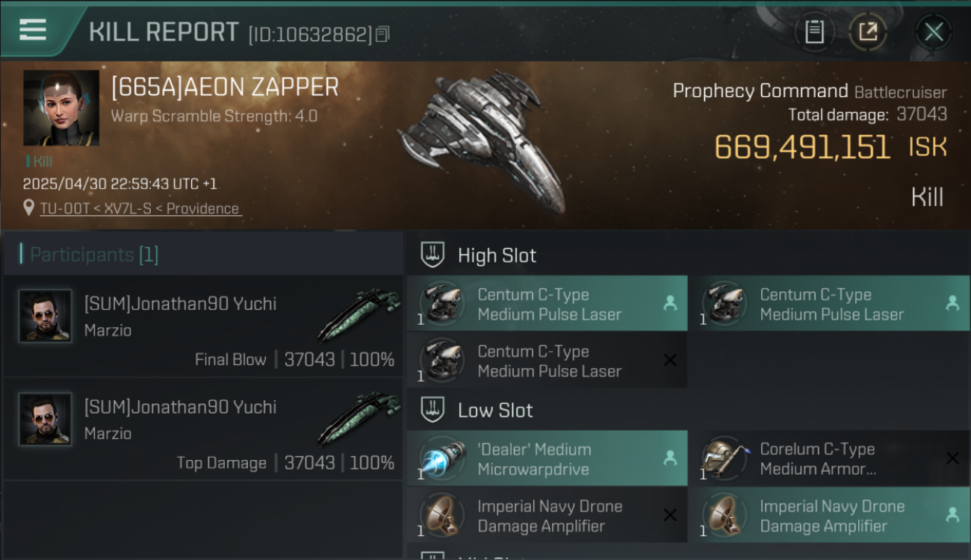The width and height of the screenshot is (971, 560).
Task: Close the kill report window
Action: tap(934, 32)
